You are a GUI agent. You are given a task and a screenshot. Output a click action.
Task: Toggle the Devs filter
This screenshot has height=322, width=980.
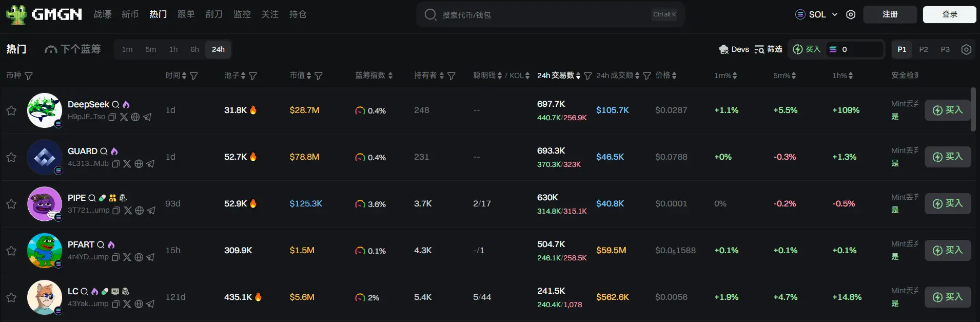[x=734, y=49]
